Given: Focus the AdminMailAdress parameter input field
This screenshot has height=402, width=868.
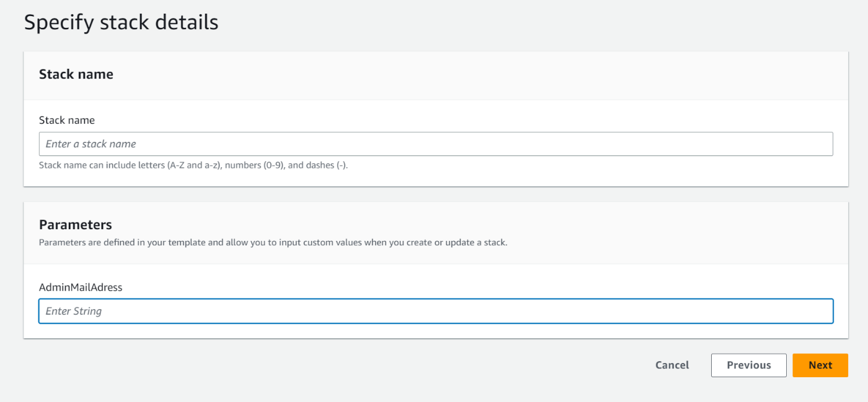Looking at the screenshot, I should click(435, 311).
